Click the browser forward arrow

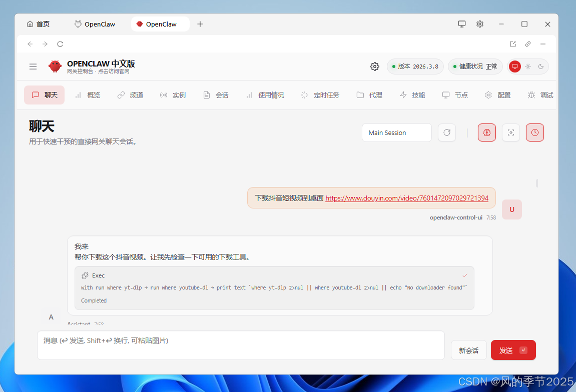pyautogui.click(x=45, y=44)
